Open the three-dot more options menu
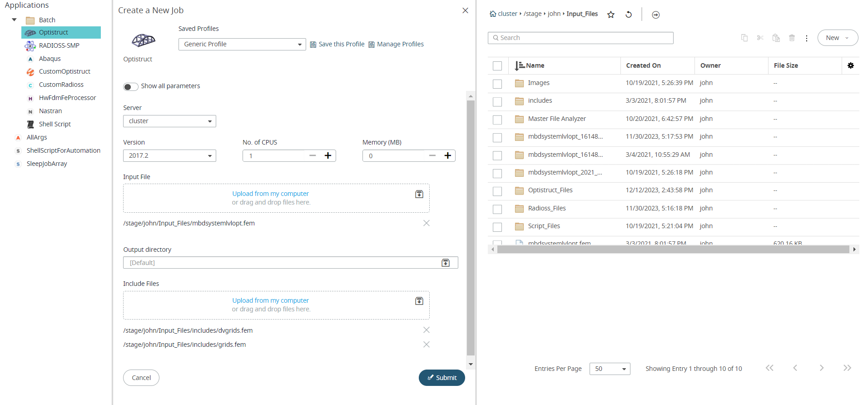The height and width of the screenshot is (405, 868). [x=807, y=38]
